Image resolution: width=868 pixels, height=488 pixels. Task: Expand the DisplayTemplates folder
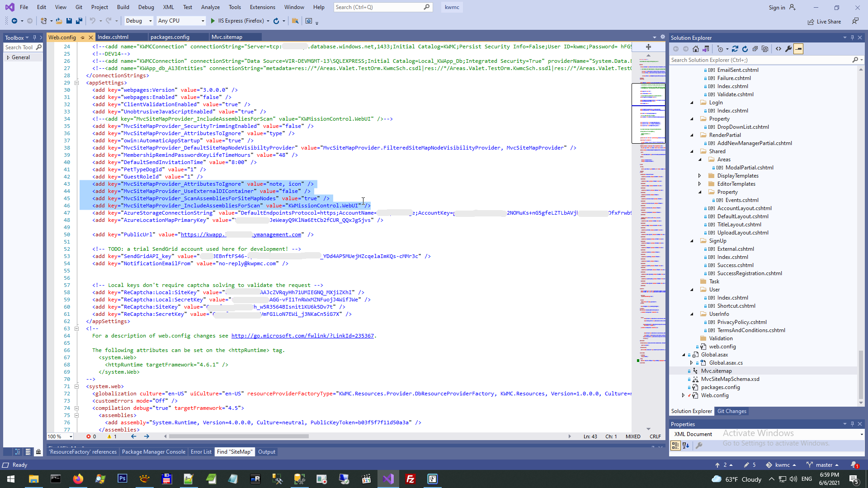tap(699, 176)
